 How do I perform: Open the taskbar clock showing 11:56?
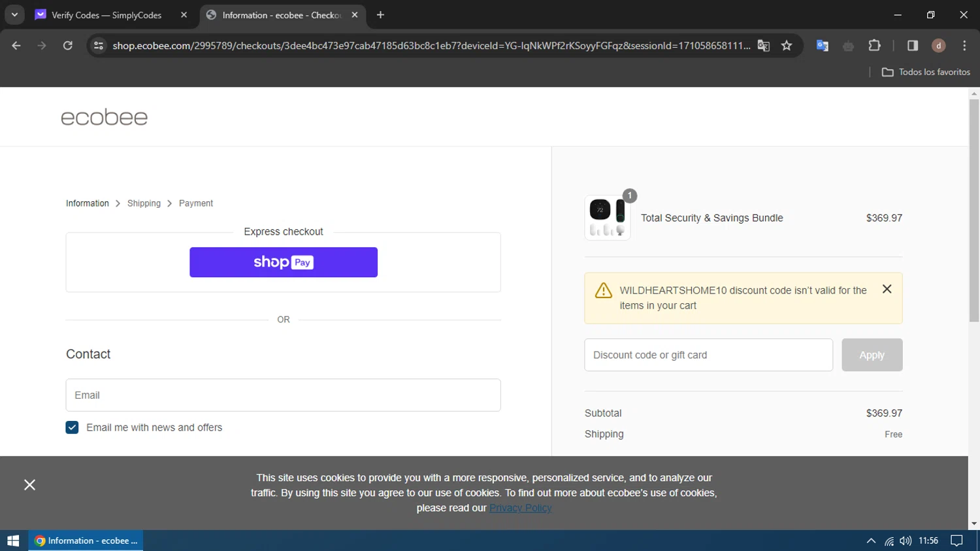click(x=928, y=541)
